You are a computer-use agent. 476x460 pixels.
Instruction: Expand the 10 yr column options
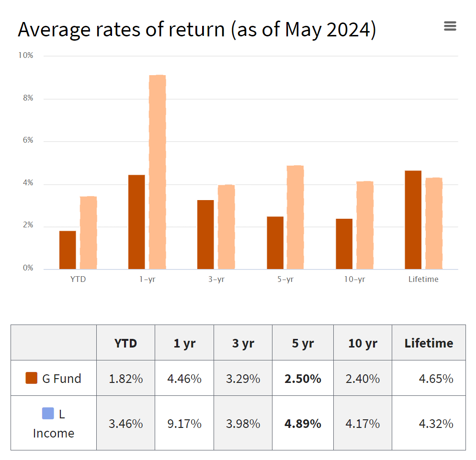pos(363,342)
